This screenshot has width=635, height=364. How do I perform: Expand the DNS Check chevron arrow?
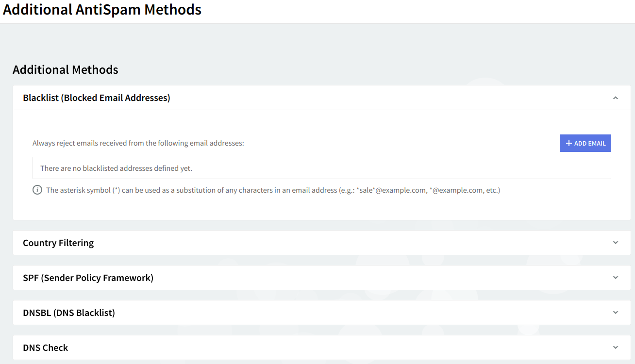point(615,347)
